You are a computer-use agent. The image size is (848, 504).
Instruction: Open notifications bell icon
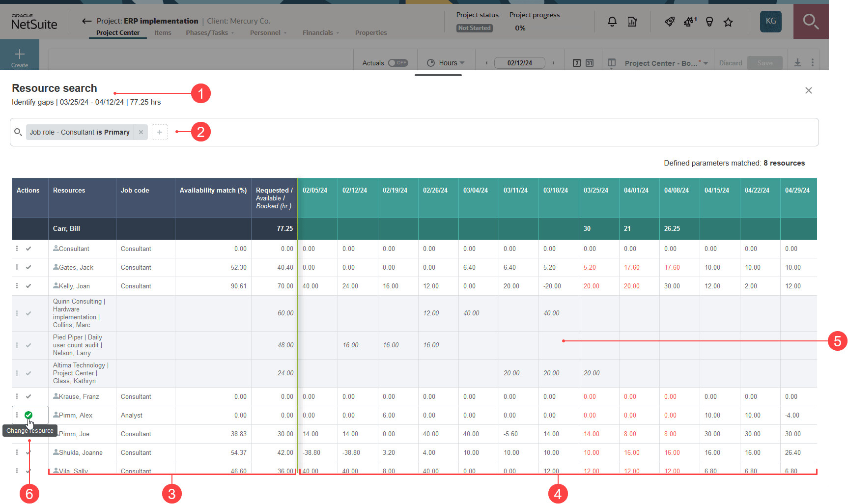tap(612, 22)
